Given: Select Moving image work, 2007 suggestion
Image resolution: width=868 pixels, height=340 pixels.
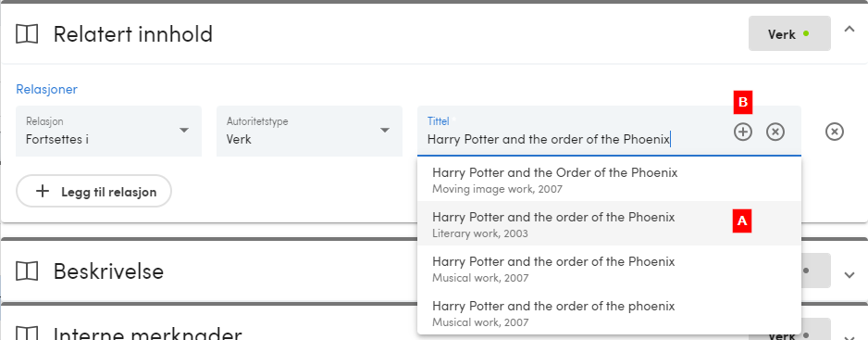Looking at the screenshot, I should (x=609, y=179).
